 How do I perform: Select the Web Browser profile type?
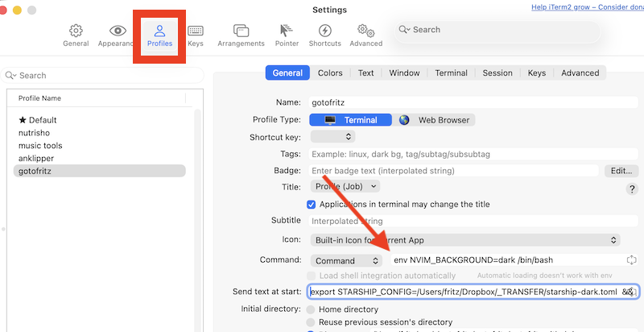pyautogui.click(x=434, y=120)
